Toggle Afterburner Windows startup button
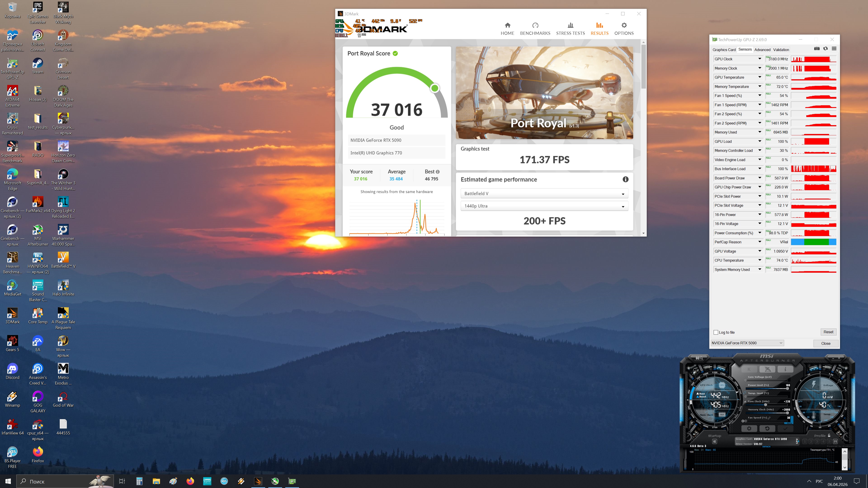 pos(714,441)
